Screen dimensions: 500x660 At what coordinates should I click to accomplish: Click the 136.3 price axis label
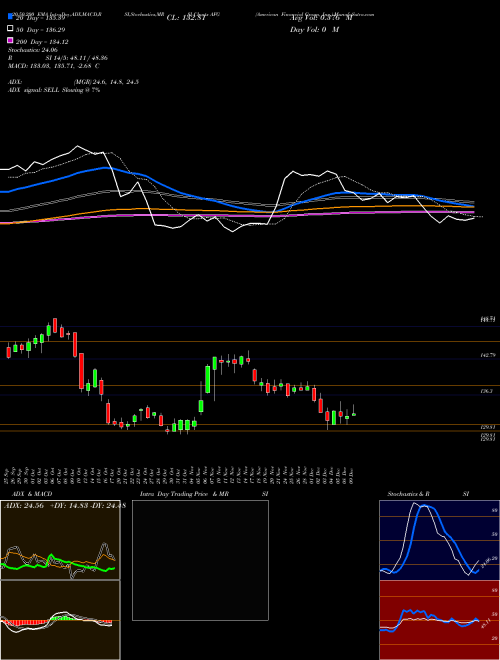click(487, 391)
